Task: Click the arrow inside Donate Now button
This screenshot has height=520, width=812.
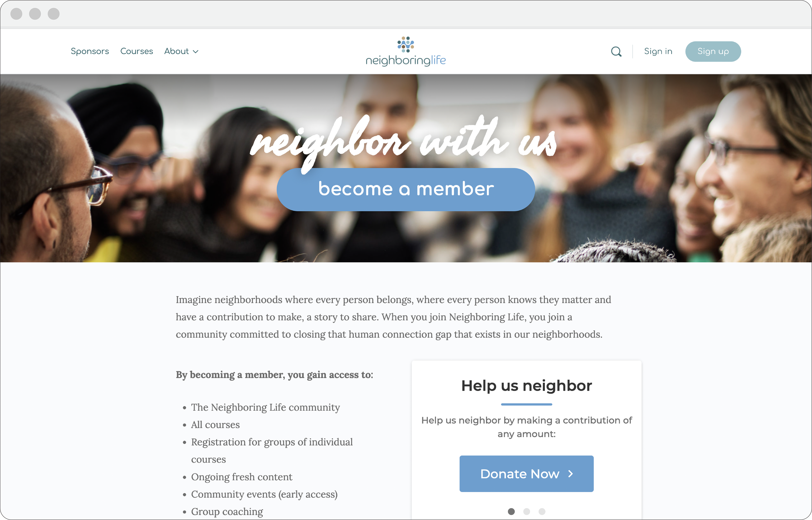Action: [571, 474]
